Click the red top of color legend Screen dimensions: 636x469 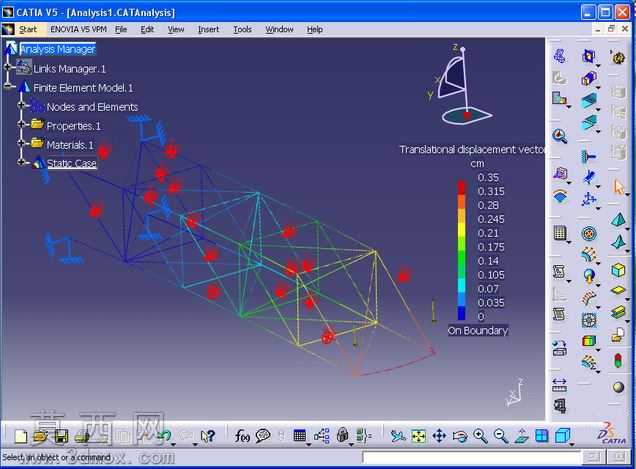tap(462, 187)
